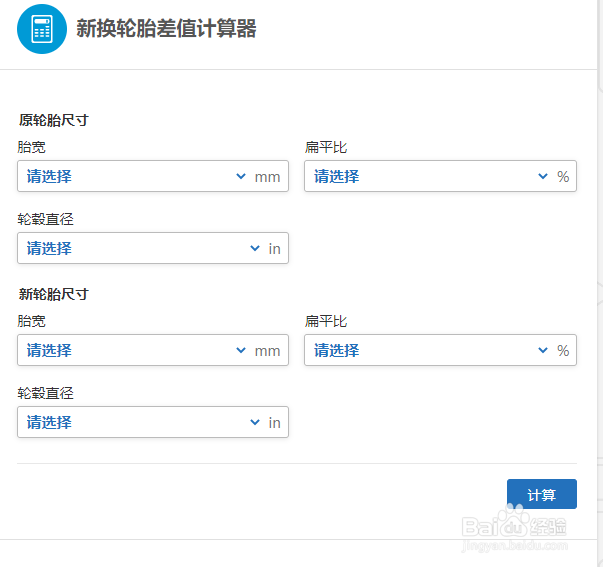Click the 轮毂直径 label under 原轮胎尺寸
Image resolution: width=603 pixels, height=567 pixels.
(45, 219)
